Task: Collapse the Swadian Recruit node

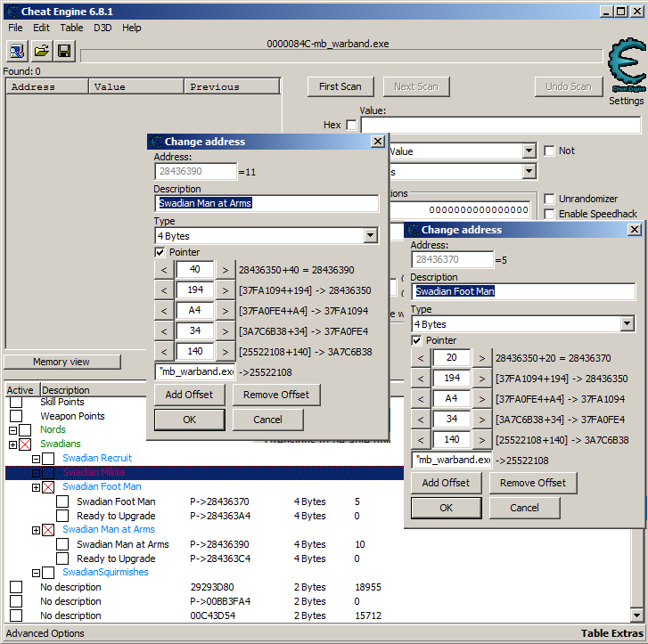Action: click(x=36, y=459)
